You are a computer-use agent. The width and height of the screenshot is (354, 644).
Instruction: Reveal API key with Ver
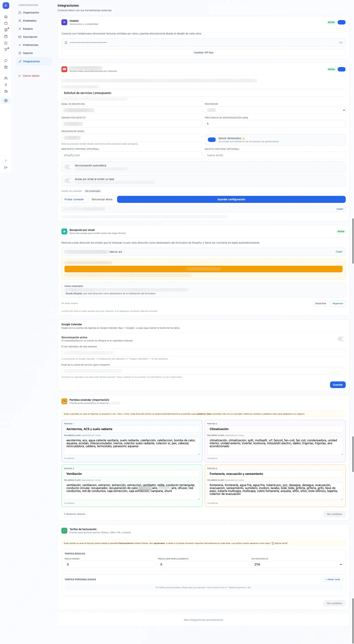(341, 42)
